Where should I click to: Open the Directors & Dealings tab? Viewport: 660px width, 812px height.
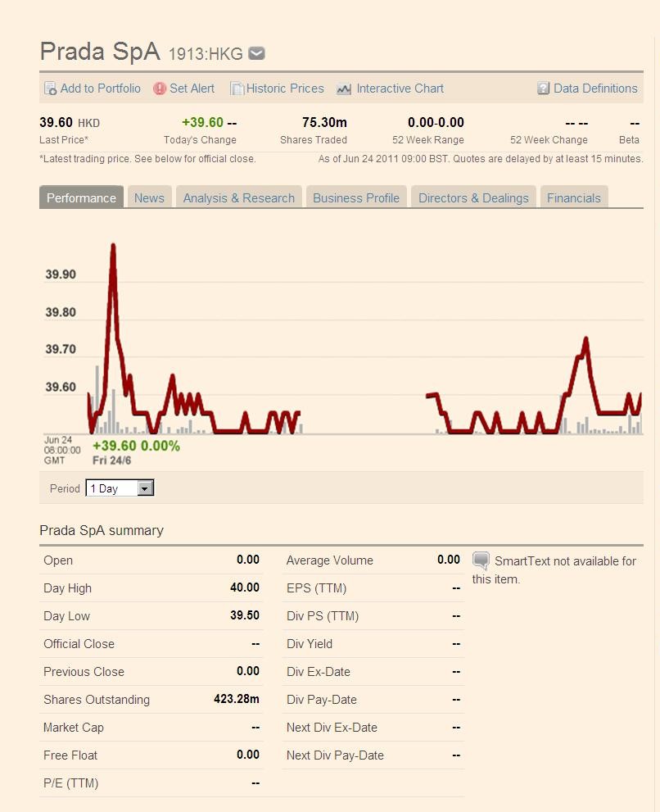pos(473,197)
